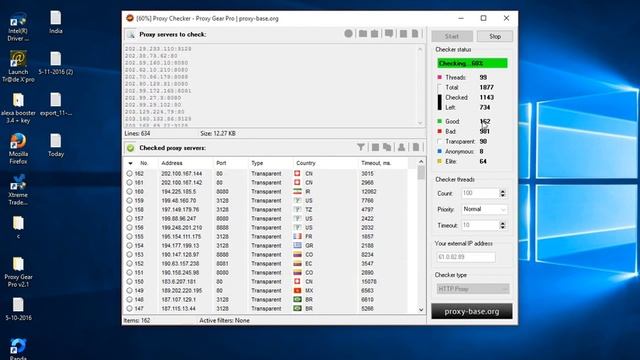Viewport: 640px width, 360px height.
Task: Open the proxy-base.org banner link
Action: tap(472, 311)
